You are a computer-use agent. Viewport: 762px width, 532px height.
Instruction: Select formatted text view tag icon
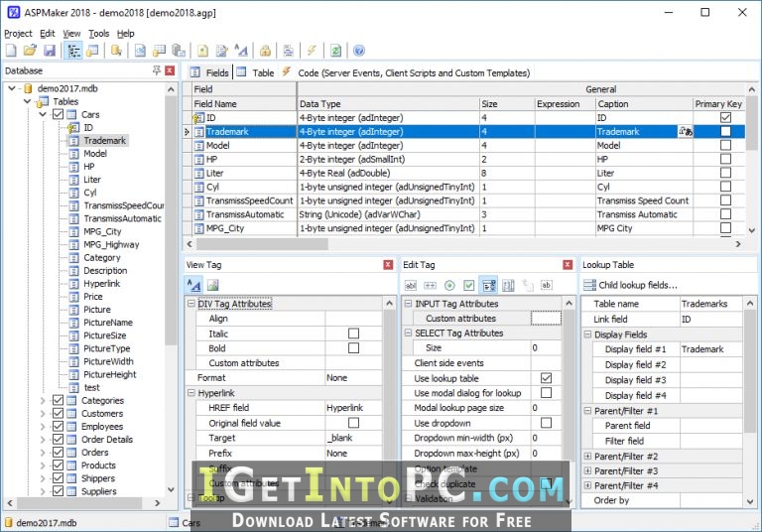point(193,285)
